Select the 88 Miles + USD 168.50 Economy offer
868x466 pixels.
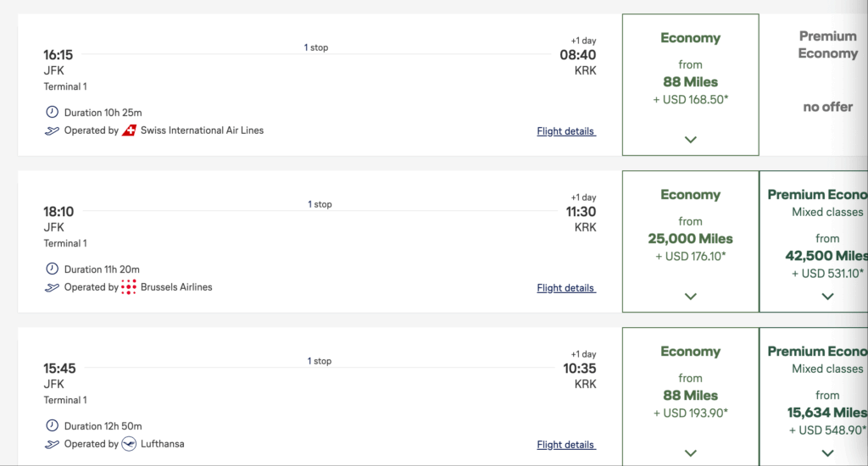click(690, 85)
